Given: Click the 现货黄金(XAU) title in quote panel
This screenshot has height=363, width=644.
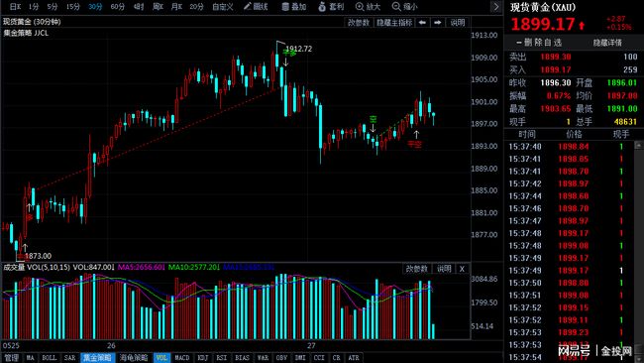Looking at the screenshot, I should 543,7.
